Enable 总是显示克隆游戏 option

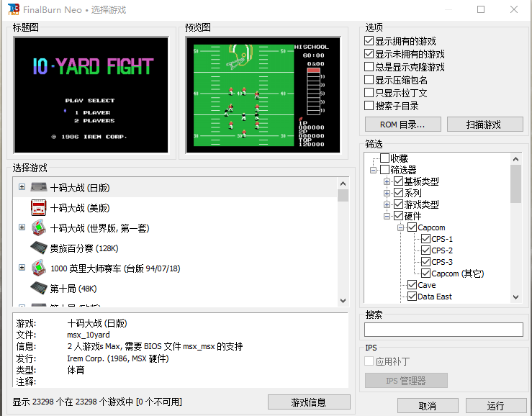pos(369,67)
